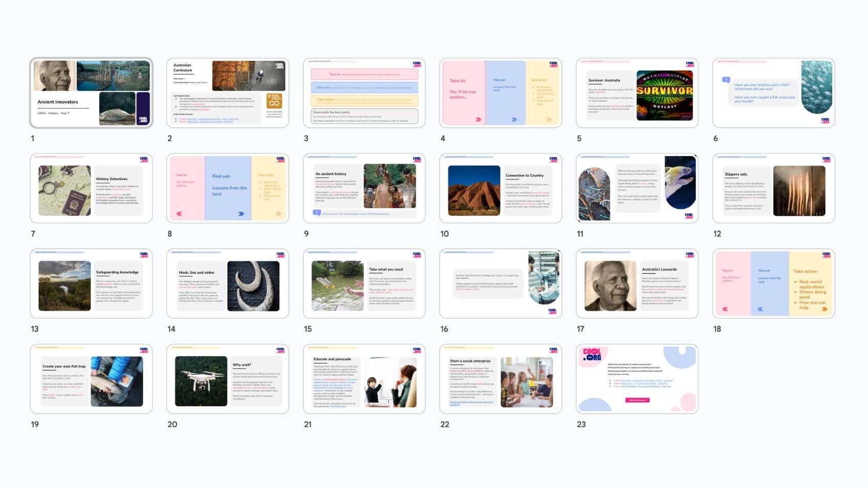The height and width of the screenshot is (488, 868).
Task: Click the pink arrow on slide 4
Action: tap(479, 119)
